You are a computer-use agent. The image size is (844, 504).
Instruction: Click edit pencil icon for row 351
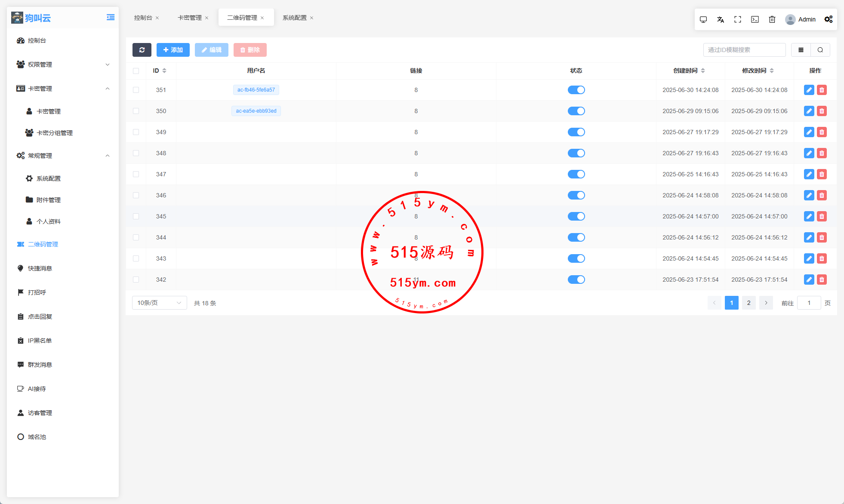[809, 90]
